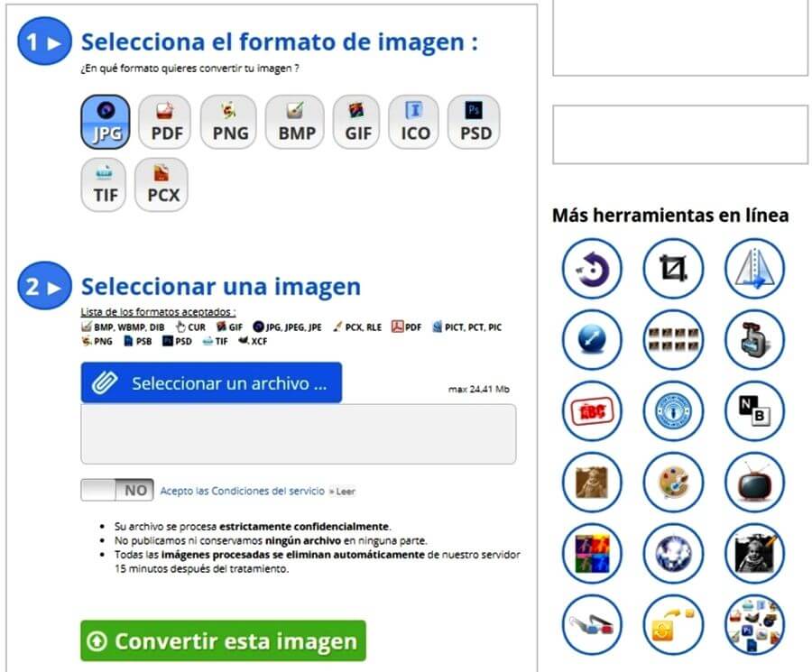This screenshot has height=672, width=812.
Task: Click the green 'Convertir esta imagen' button
Action: pyautogui.click(x=223, y=640)
